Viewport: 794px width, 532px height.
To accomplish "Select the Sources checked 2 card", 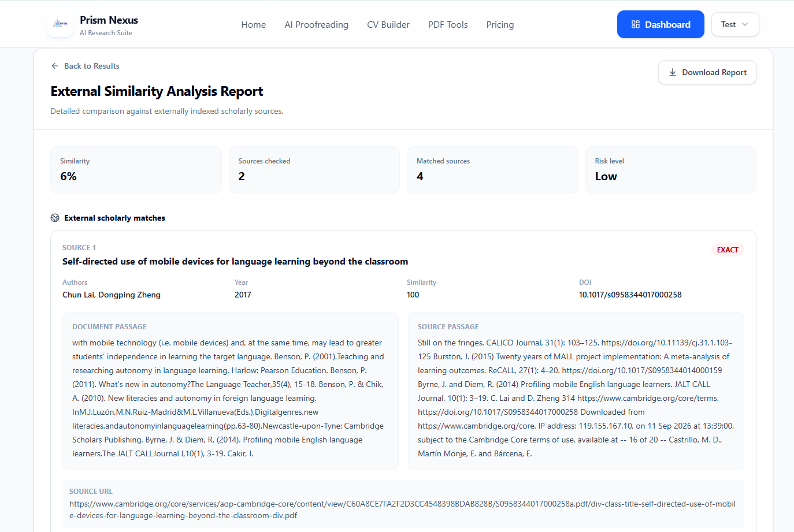I will tap(314, 170).
